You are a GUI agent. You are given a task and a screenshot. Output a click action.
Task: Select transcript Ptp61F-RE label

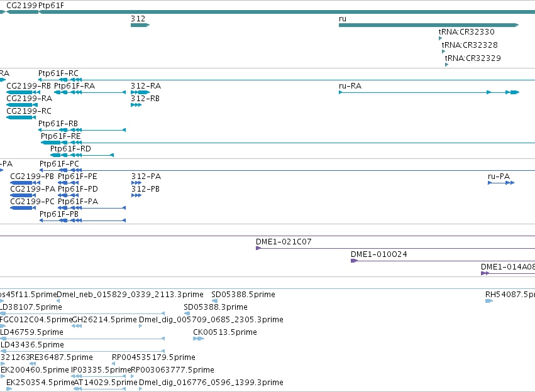(x=61, y=136)
